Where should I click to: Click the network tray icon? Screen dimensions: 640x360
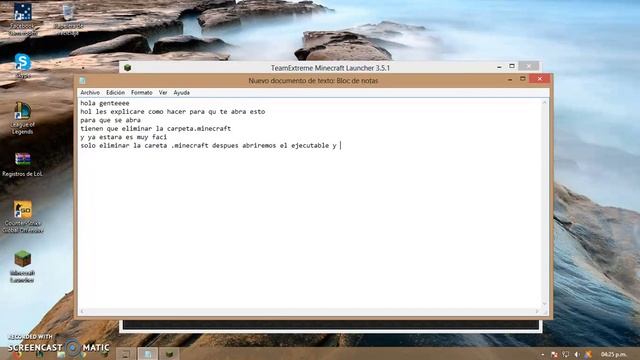pos(566,354)
